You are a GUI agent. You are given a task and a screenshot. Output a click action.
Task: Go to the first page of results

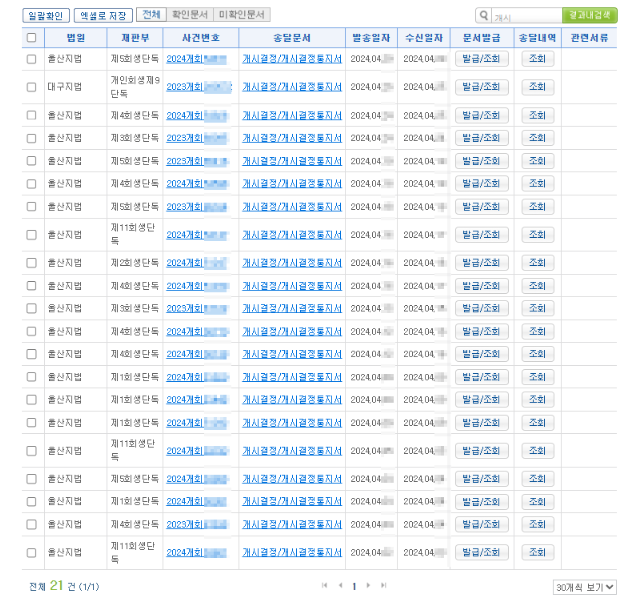pos(324,585)
